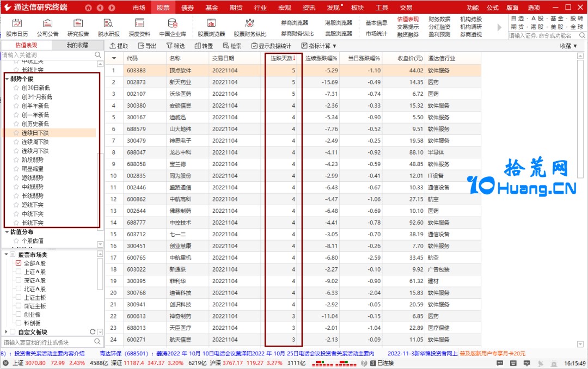Open 中国企业库 database icon
588x369 pixels.
click(173, 23)
